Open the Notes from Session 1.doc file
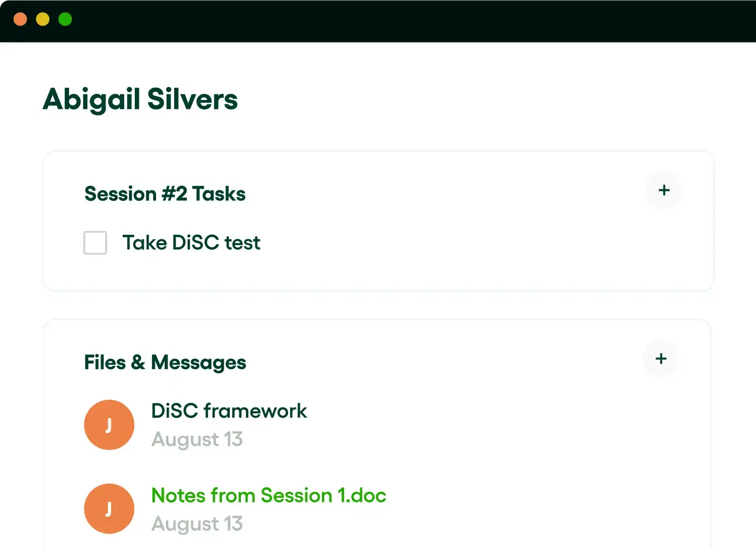Image resolution: width=756 pixels, height=549 pixels. tap(269, 495)
